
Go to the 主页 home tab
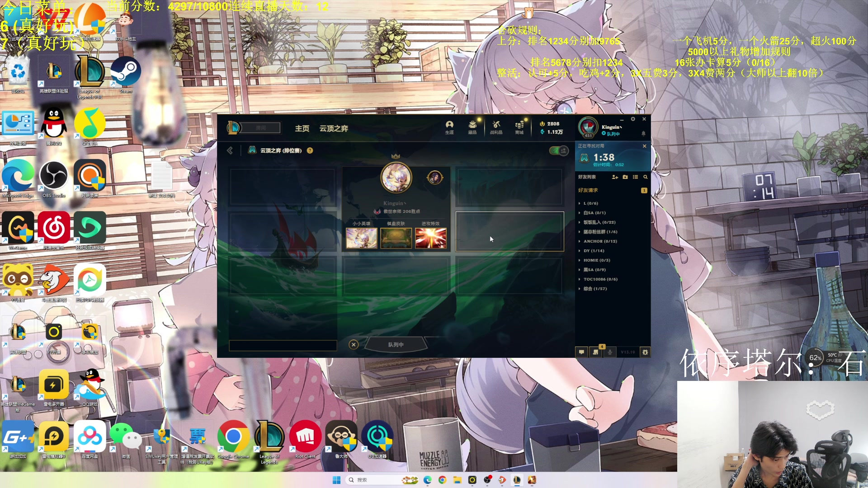coord(302,128)
